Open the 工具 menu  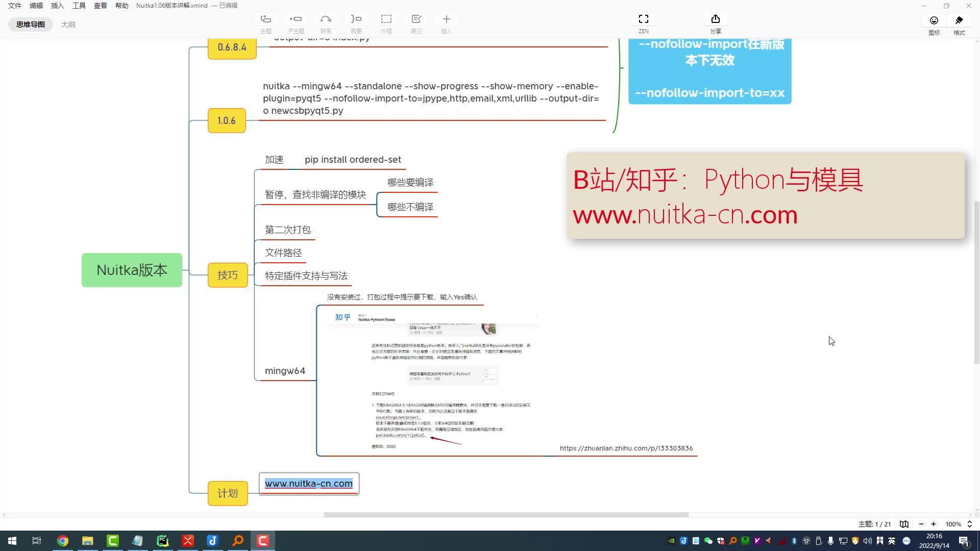pos(79,6)
